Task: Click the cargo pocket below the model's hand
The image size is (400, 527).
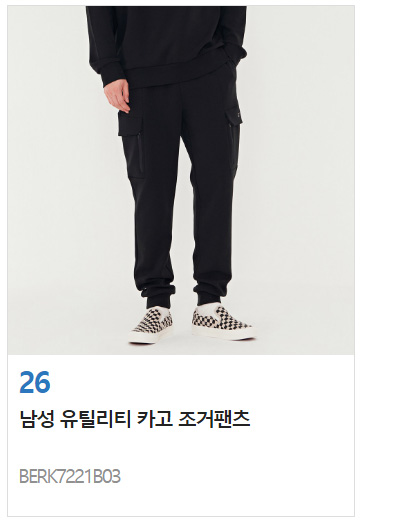Action: [x=131, y=144]
